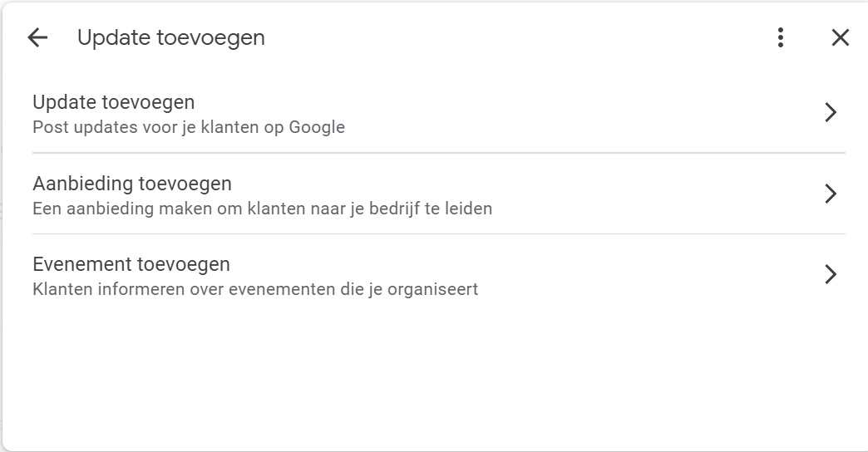Go back using the left arrow

tap(37, 37)
